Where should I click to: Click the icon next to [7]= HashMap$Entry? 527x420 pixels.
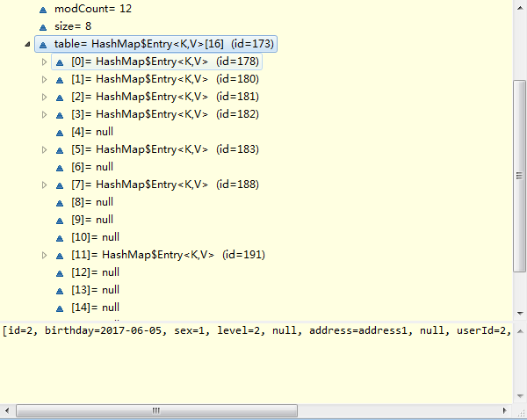pos(60,185)
